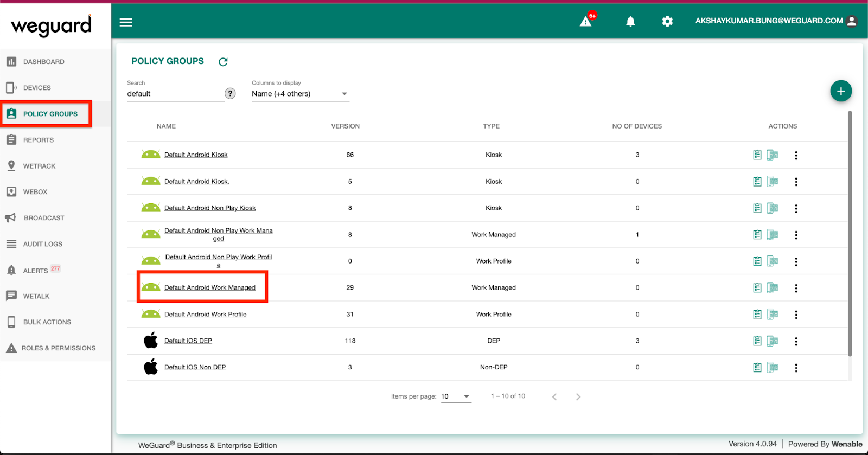868x455 pixels.
Task: Click the table vertical scrollbar
Action: tap(850, 233)
